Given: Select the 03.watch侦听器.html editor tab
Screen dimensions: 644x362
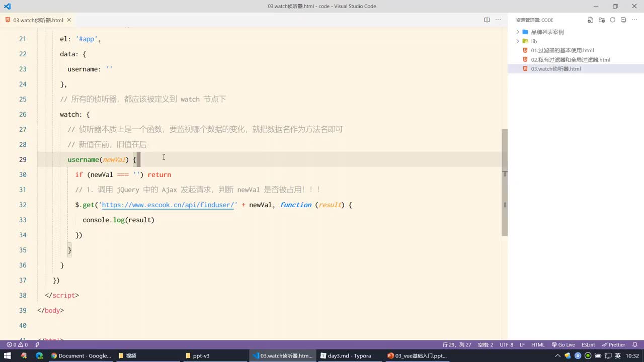Looking at the screenshot, I should point(38,20).
